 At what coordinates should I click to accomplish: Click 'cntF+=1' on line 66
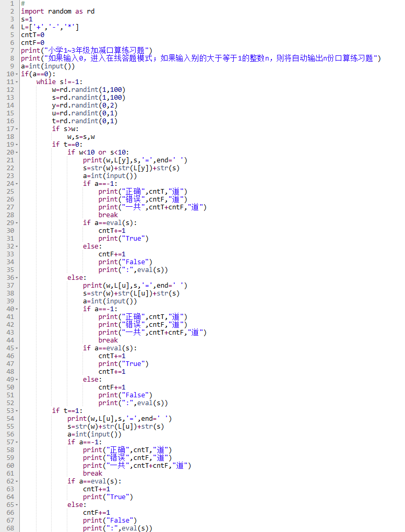[x=97, y=512]
